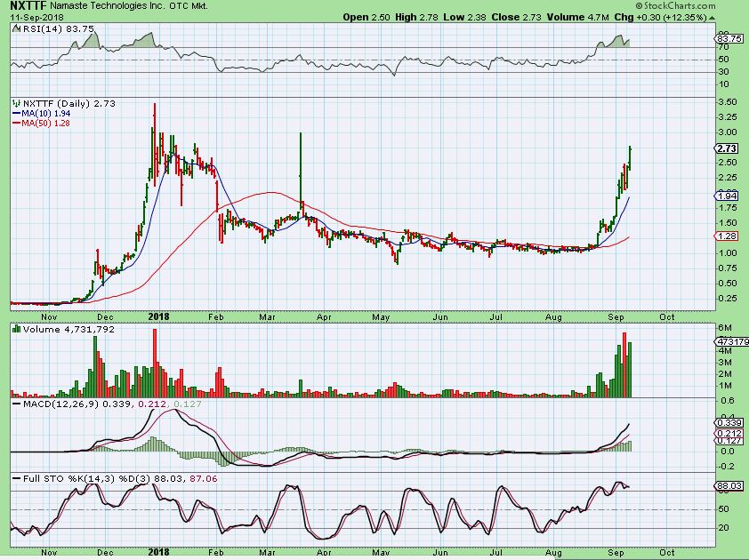Click the 1.28 moving average tag on price axis
This screenshot has width=749, height=560.
point(726,236)
